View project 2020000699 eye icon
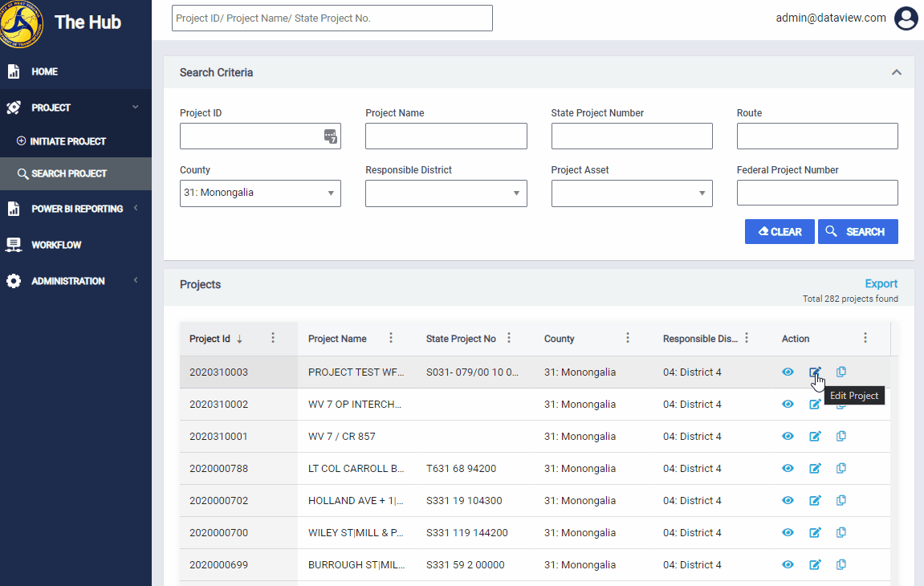This screenshot has width=924, height=586. tap(788, 565)
